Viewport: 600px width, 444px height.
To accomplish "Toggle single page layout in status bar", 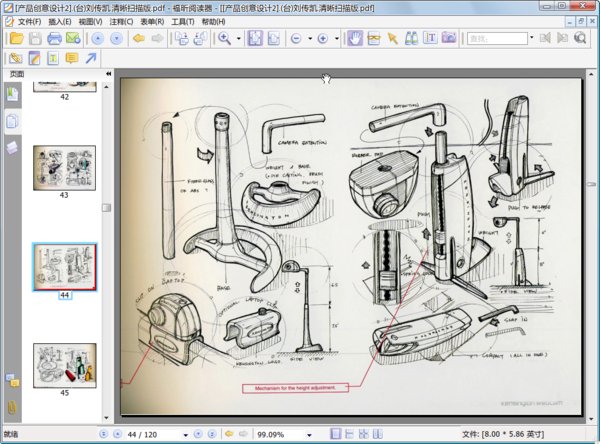I will 335,435.
